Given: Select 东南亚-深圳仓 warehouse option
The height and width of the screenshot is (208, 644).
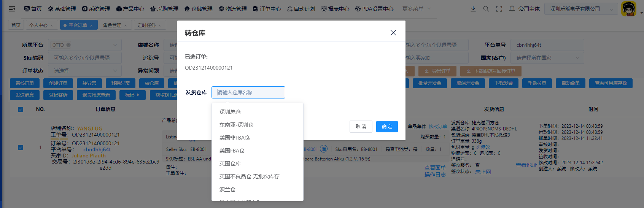Looking at the screenshot, I should [x=258, y=125].
